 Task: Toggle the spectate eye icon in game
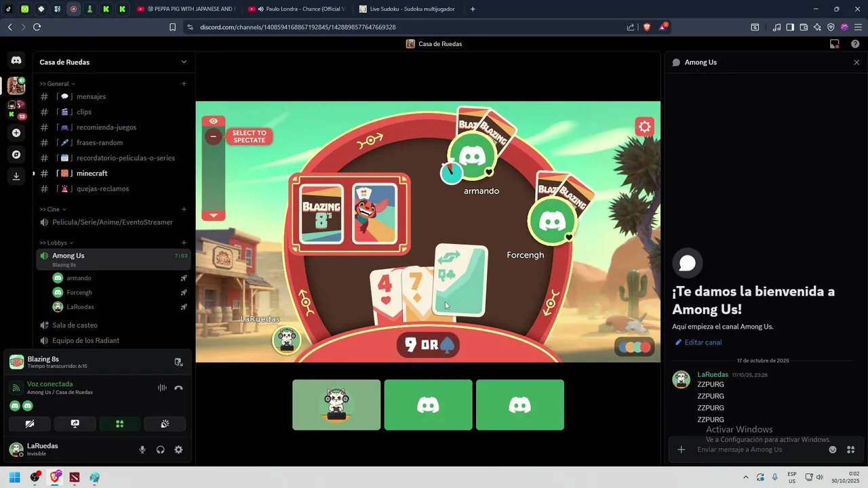pos(213,121)
